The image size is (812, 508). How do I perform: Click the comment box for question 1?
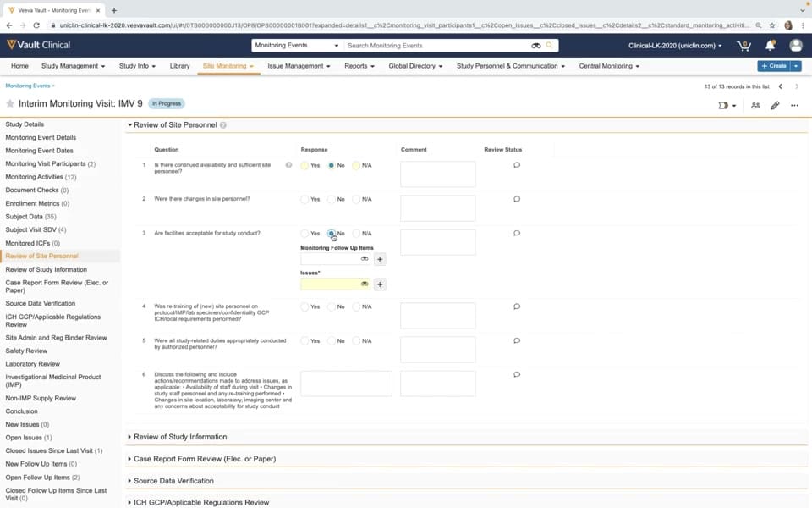pyautogui.click(x=437, y=174)
